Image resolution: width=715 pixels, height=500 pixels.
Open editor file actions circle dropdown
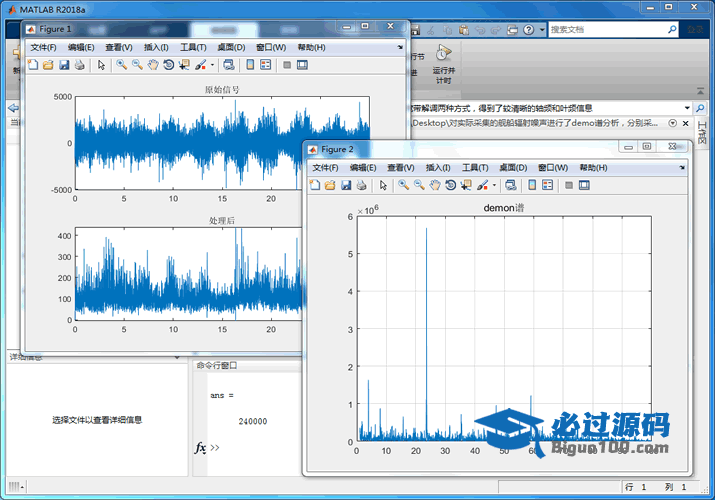tap(672, 123)
